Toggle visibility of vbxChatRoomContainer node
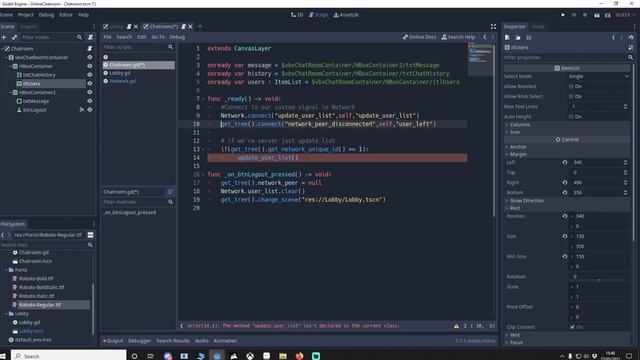The height and width of the screenshot is (360, 640). [x=89, y=58]
